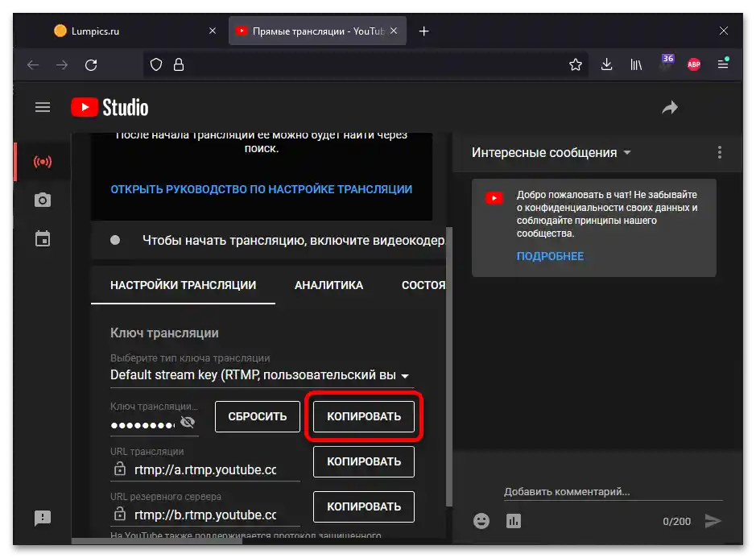Open the browser downloads icon
756x558 pixels.
pos(606,64)
